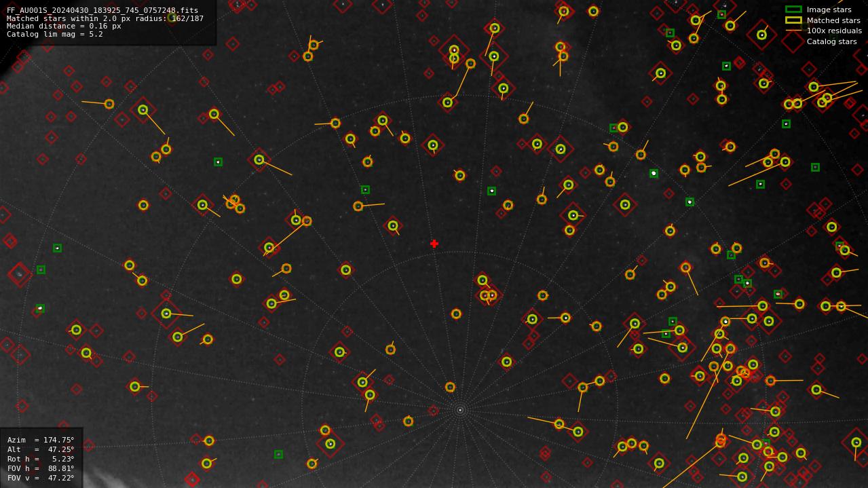The image size is (868, 488).
Task: Click the green Image stars legend swatch
Action: (x=793, y=10)
